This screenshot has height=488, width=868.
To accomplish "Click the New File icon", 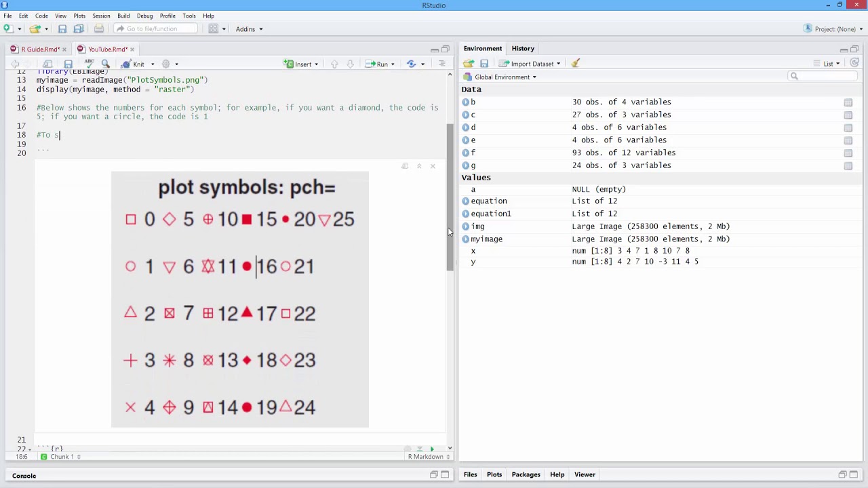I will pyautogui.click(x=8, y=28).
